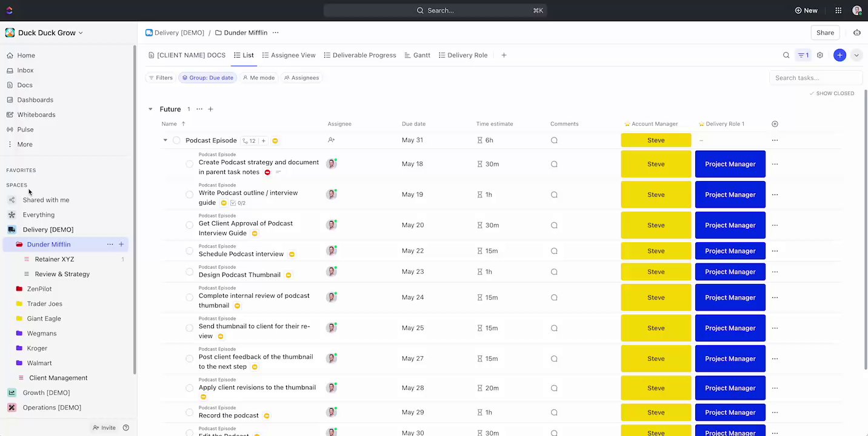The image size is (868, 436).
Task: Open comments for Schedule Podcast interview
Action: (x=554, y=251)
